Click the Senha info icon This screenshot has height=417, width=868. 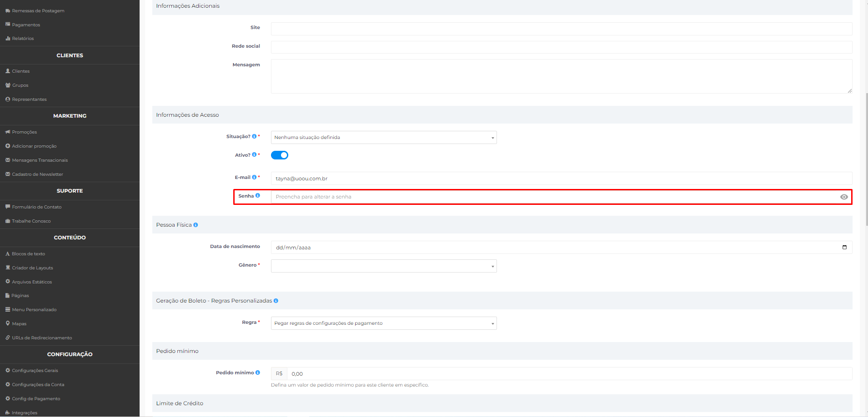click(257, 196)
